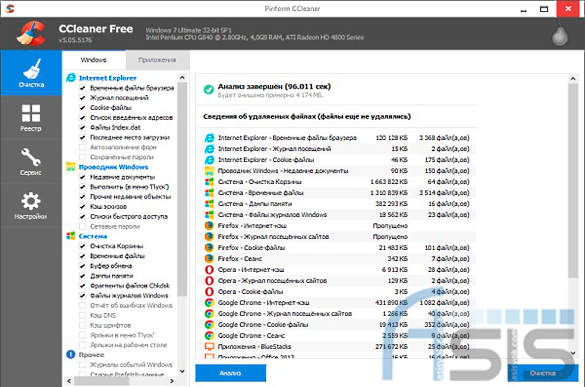Click the Internet Explorer category icon

click(x=71, y=78)
